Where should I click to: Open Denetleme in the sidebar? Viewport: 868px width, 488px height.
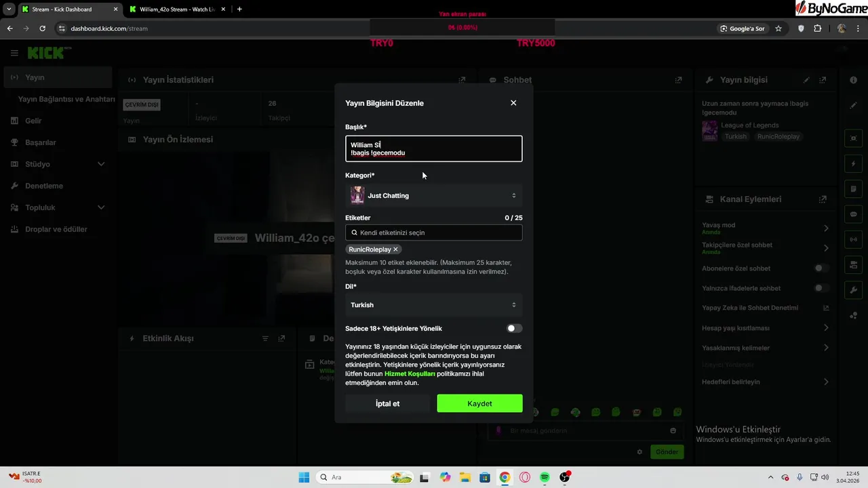tap(56, 186)
